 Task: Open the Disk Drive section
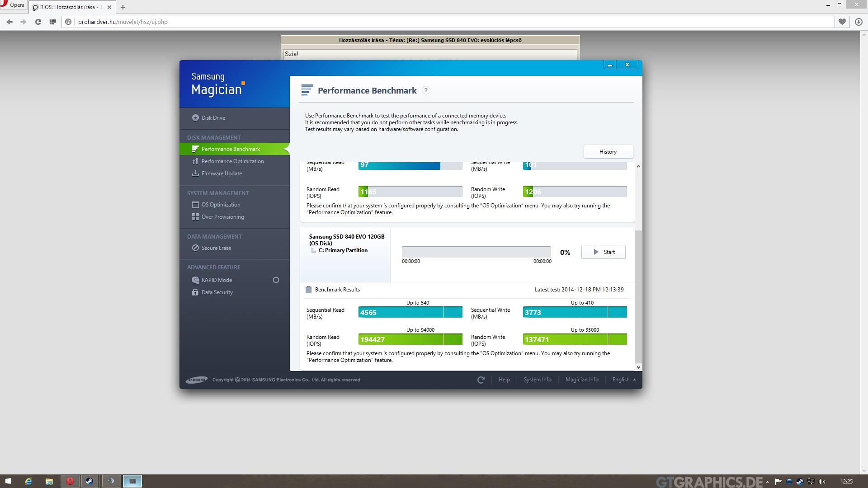[x=213, y=117]
